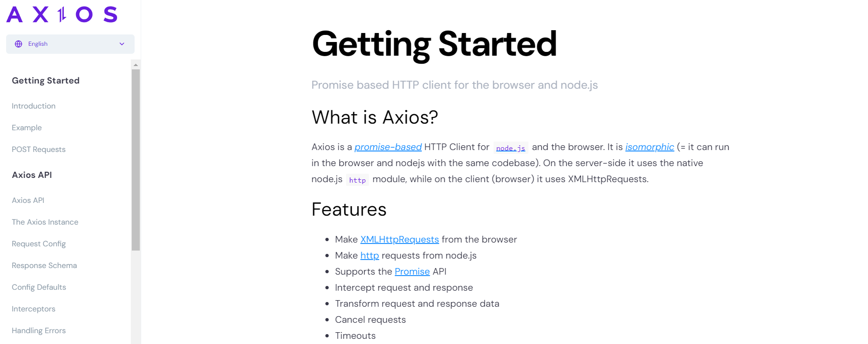
Task: Select Introduction in the sidebar
Action: [x=33, y=106]
